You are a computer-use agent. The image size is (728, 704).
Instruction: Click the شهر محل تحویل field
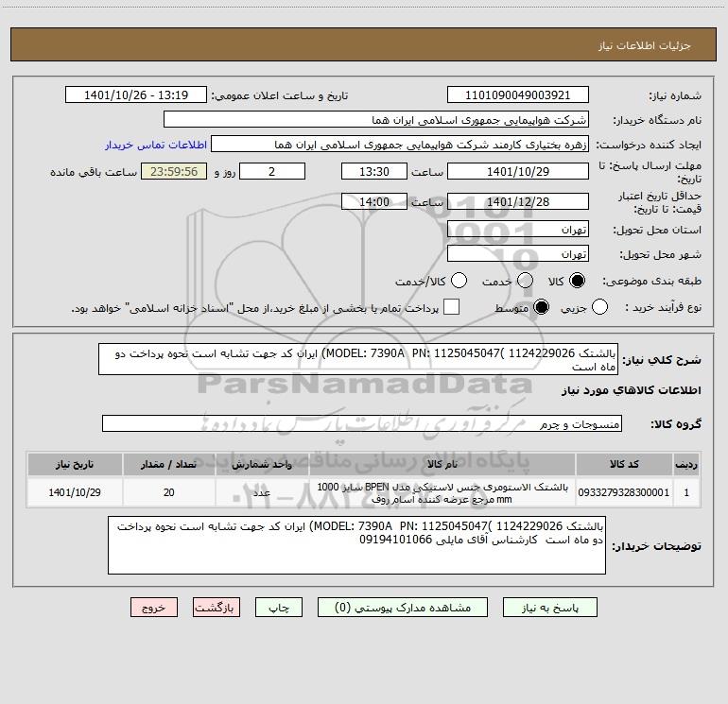(x=517, y=254)
